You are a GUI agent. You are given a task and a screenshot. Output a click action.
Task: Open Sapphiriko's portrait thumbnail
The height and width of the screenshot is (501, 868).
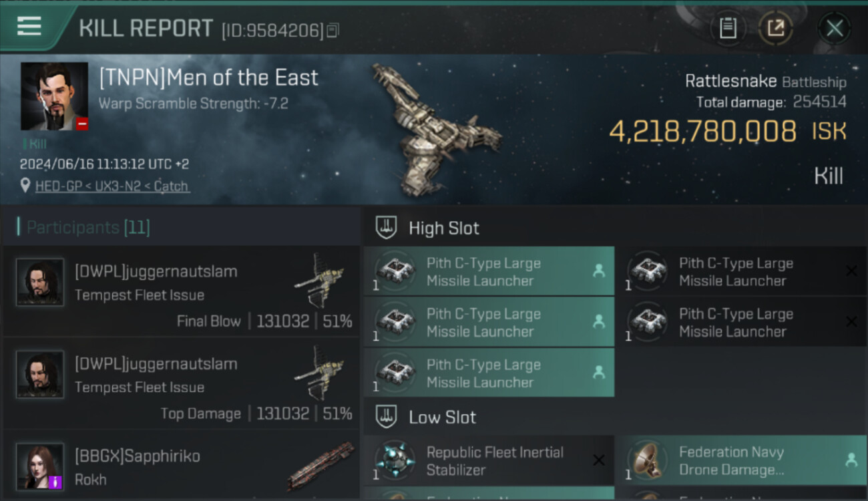(x=40, y=466)
